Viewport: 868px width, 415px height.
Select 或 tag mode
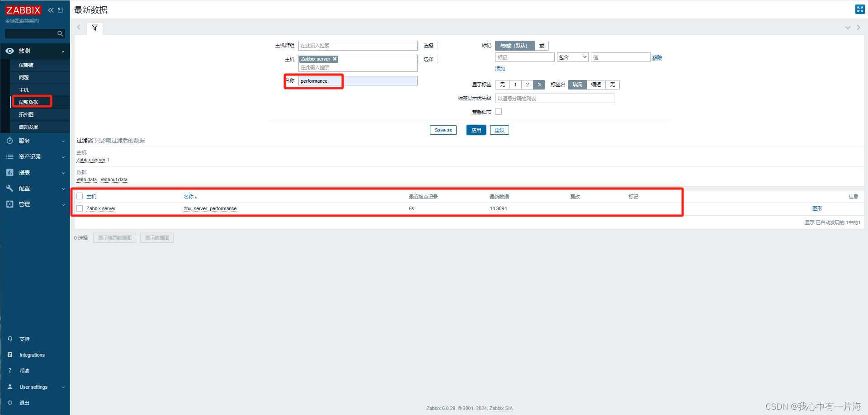tap(542, 46)
